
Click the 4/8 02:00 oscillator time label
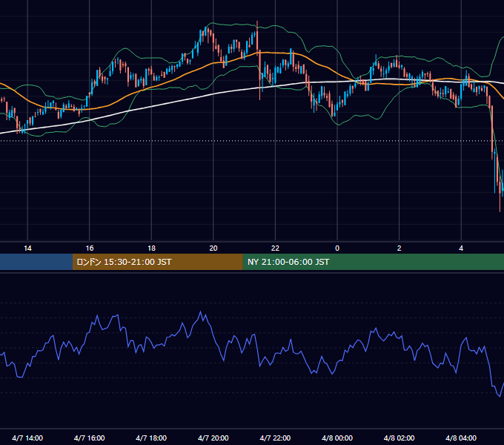click(x=399, y=438)
